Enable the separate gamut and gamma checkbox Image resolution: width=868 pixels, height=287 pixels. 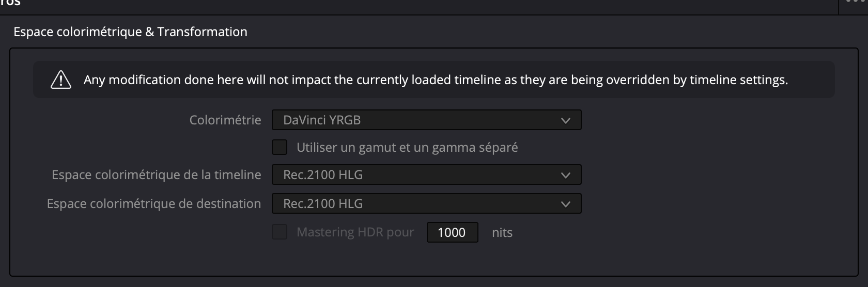[280, 147]
